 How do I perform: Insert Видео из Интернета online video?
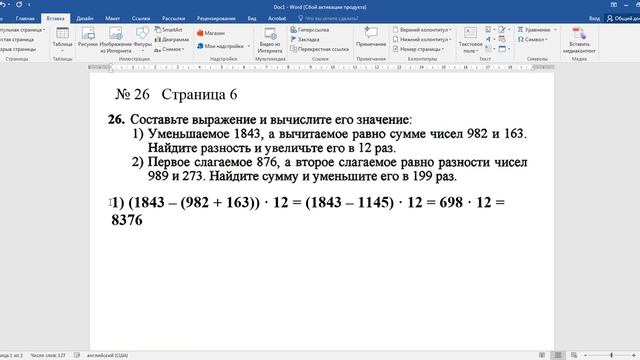coord(270,40)
